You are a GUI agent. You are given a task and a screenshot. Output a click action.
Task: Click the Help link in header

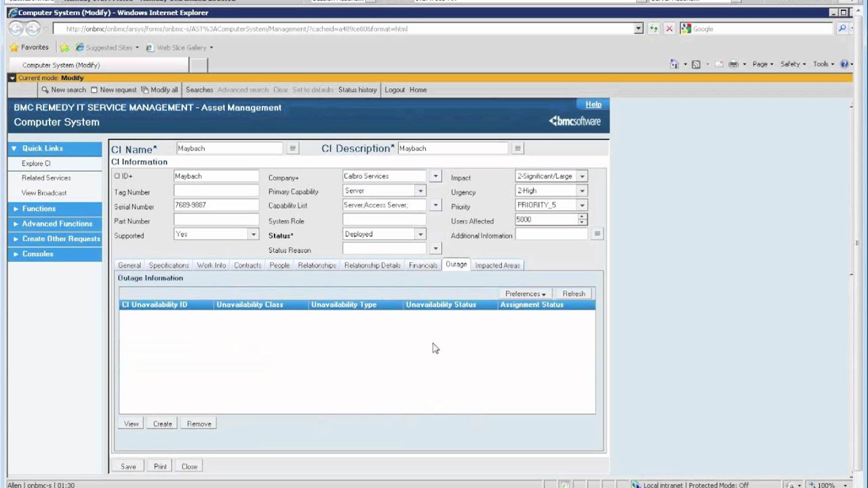[x=593, y=104]
